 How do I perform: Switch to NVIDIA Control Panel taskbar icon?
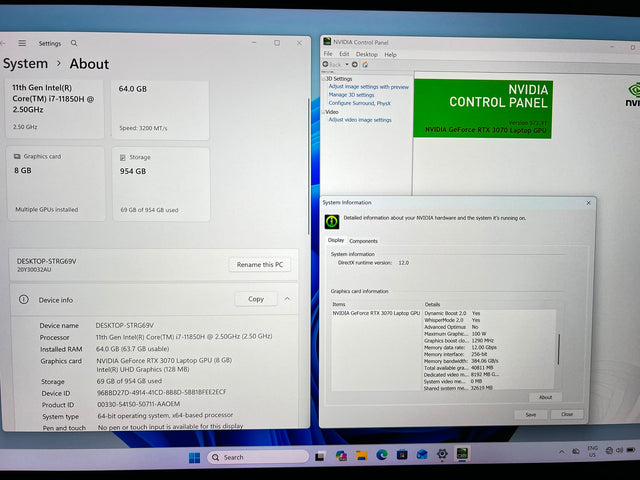click(x=462, y=453)
